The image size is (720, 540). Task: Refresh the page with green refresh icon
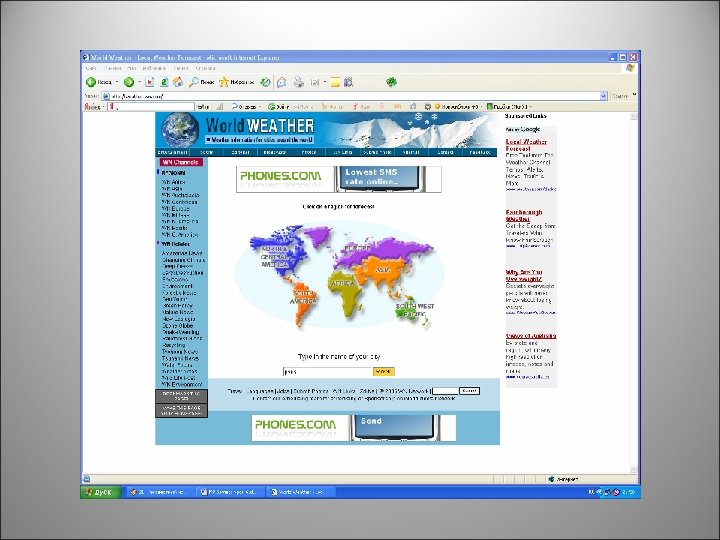[164, 82]
